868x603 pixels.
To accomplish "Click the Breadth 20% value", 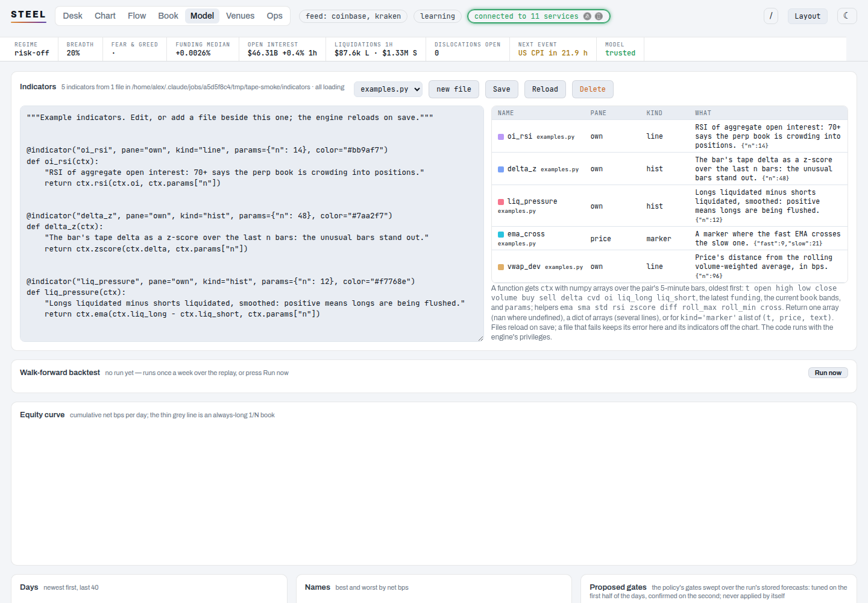I will pyautogui.click(x=74, y=53).
